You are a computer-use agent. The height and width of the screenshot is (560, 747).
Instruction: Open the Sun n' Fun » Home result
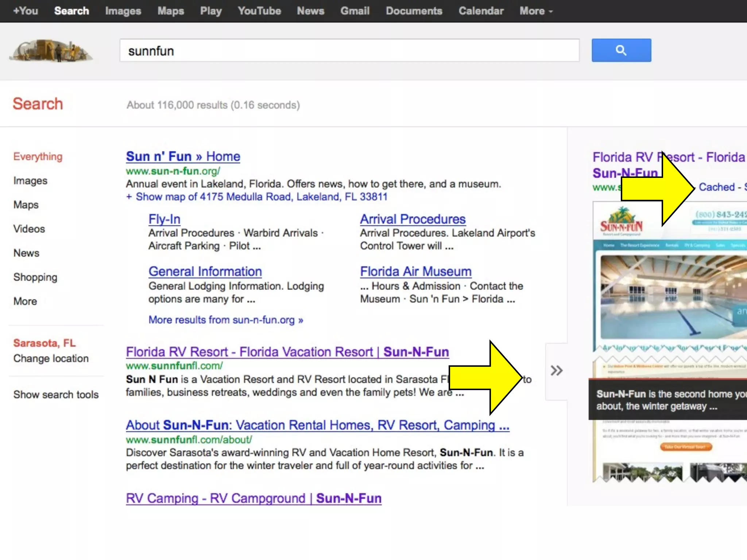(x=183, y=156)
